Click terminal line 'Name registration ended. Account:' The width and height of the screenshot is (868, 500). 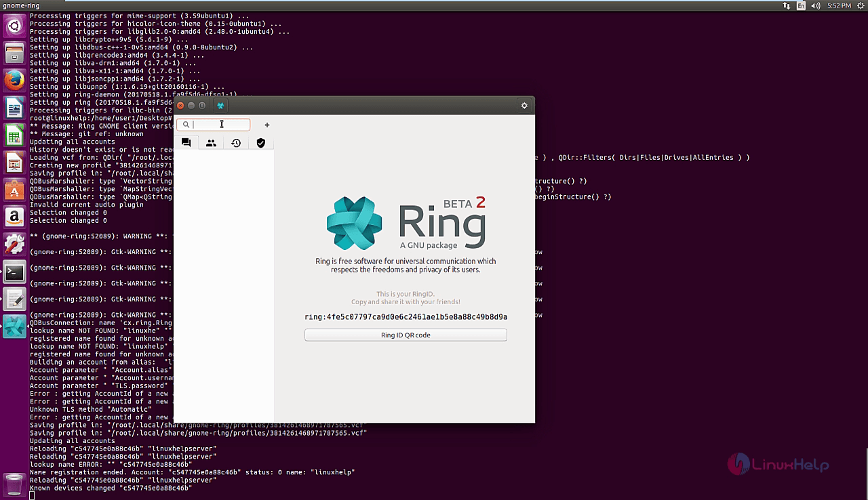[192, 472]
